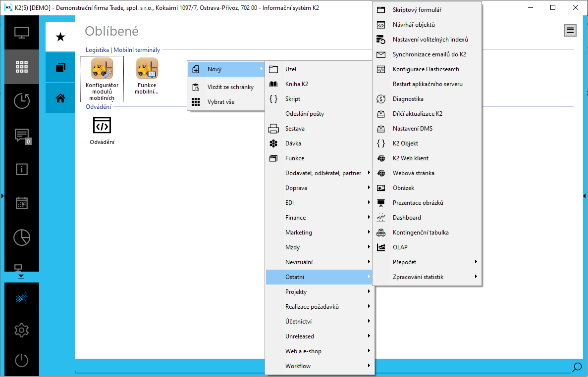
Task: Select Funkce menu entry
Action: tap(319, 158)
